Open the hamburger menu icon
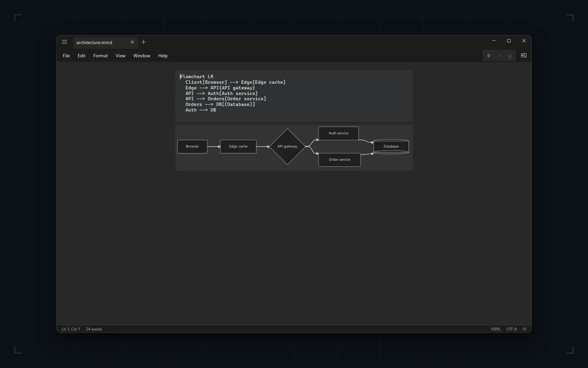The image size is (588, 368). (64, 42)
